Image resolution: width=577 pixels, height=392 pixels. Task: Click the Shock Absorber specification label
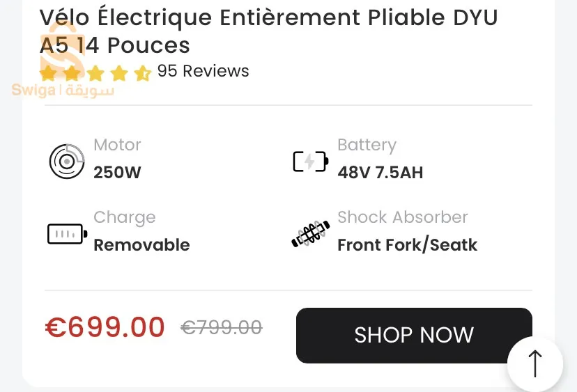(402, 217)
